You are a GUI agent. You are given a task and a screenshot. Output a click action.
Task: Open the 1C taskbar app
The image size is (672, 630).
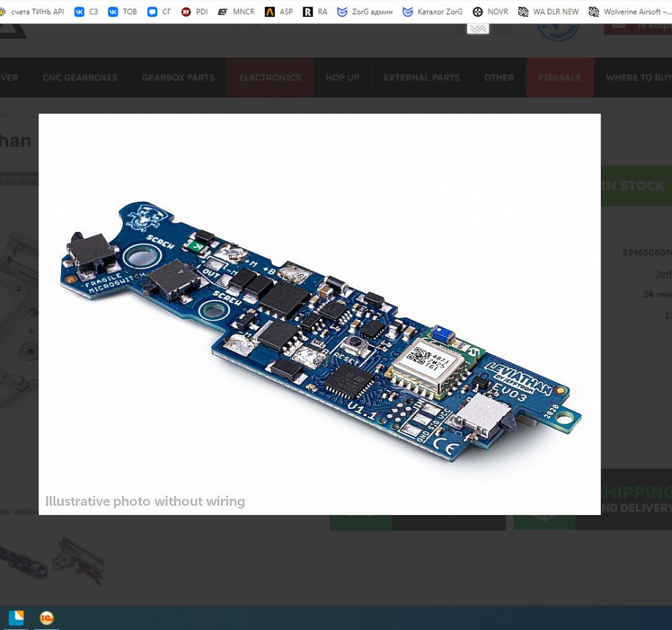coord(46,618)
